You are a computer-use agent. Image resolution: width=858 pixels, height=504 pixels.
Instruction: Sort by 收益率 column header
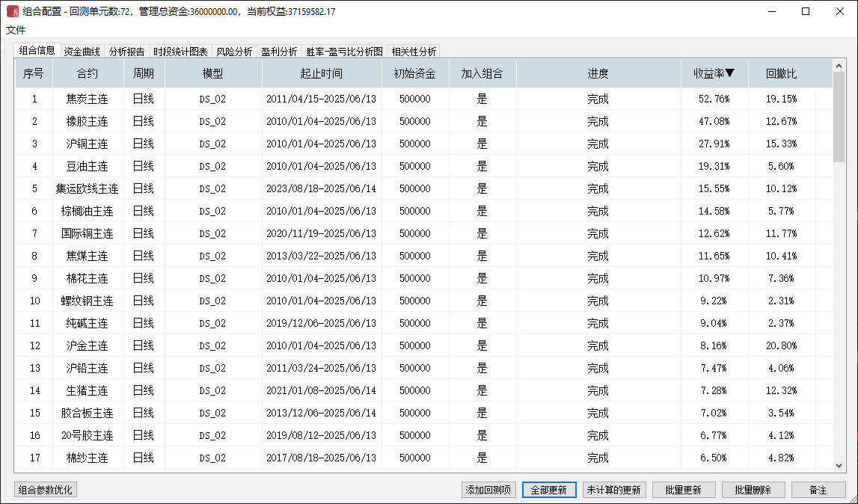click(714, 74)
